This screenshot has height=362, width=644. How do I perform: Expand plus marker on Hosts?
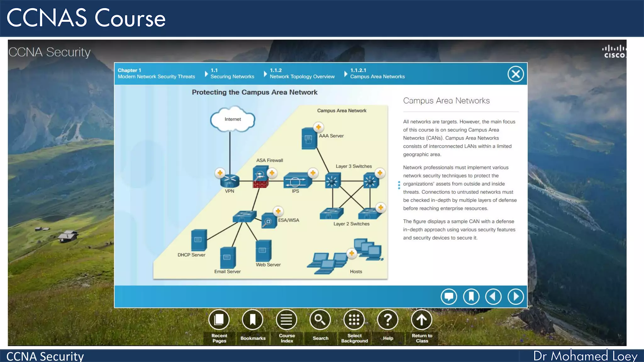click(x=352, y=253)
